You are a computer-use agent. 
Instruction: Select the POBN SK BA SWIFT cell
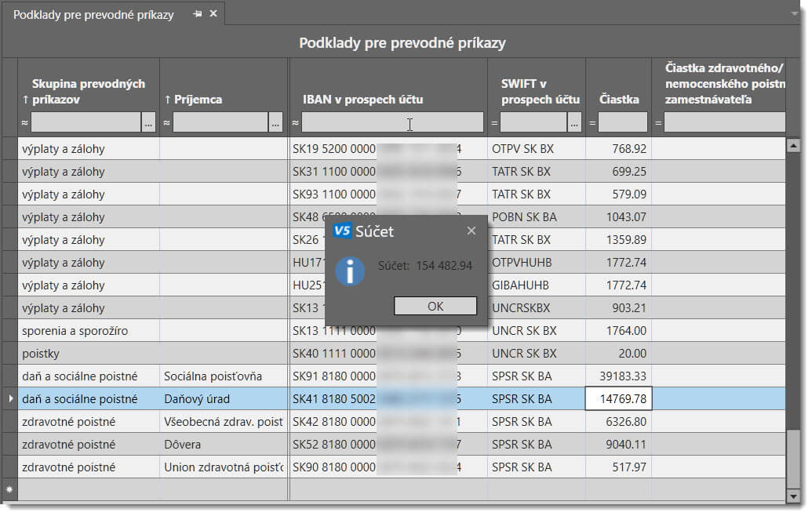(x=537, y=217)
